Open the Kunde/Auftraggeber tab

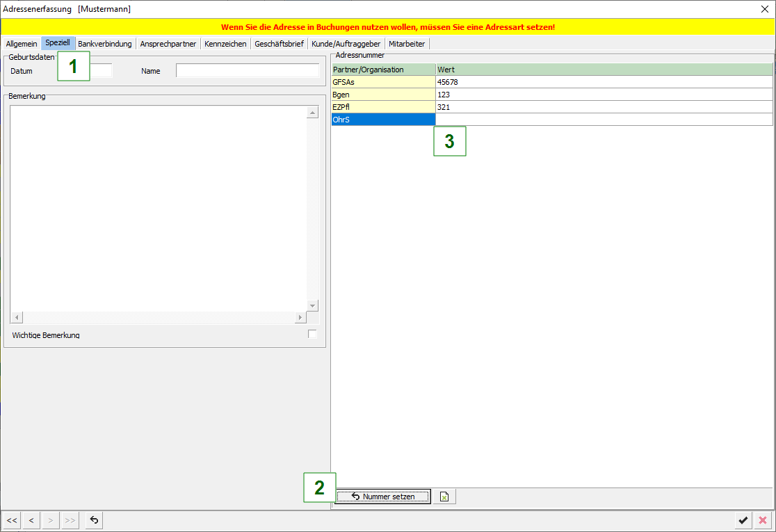[x=346, y=44]
